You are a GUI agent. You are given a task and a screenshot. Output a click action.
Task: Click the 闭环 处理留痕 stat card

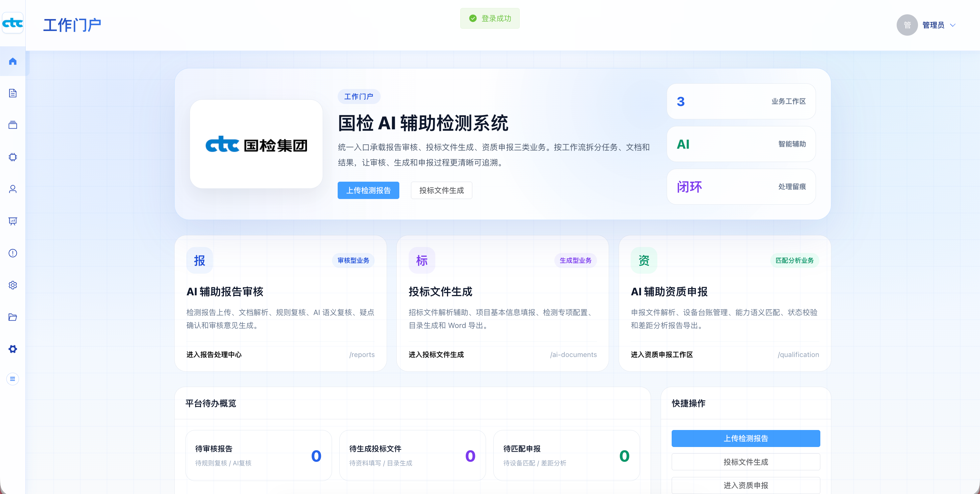[741, 187]
